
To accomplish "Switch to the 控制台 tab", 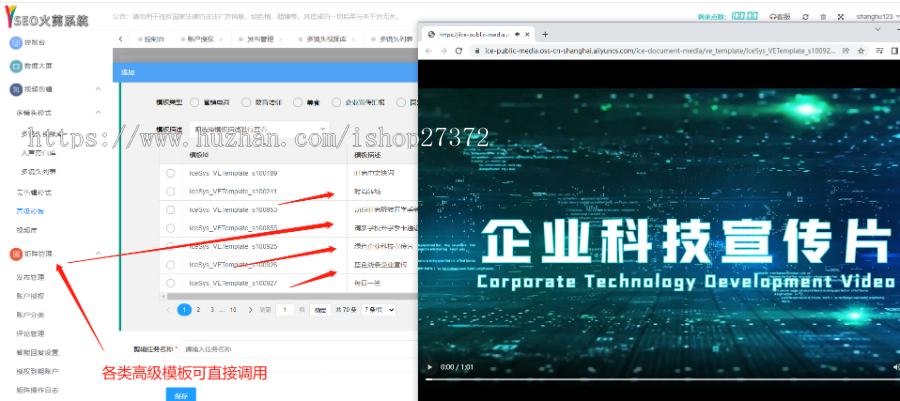I will (154, 40).
